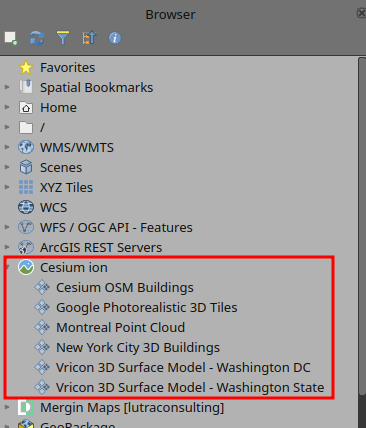Click the root folder icon
Viewport: 366px width, 428px height.
[x=26, y=127]
